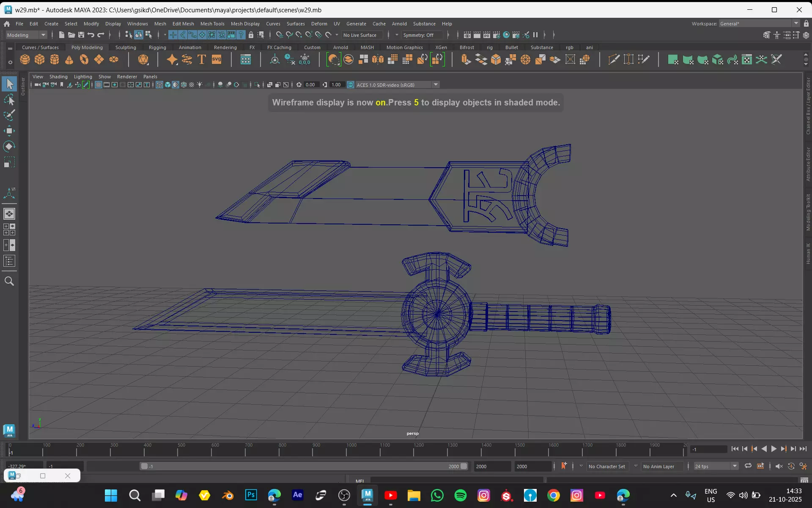
Task: Select the Paint Selection tool
Action: coord(9,115)
